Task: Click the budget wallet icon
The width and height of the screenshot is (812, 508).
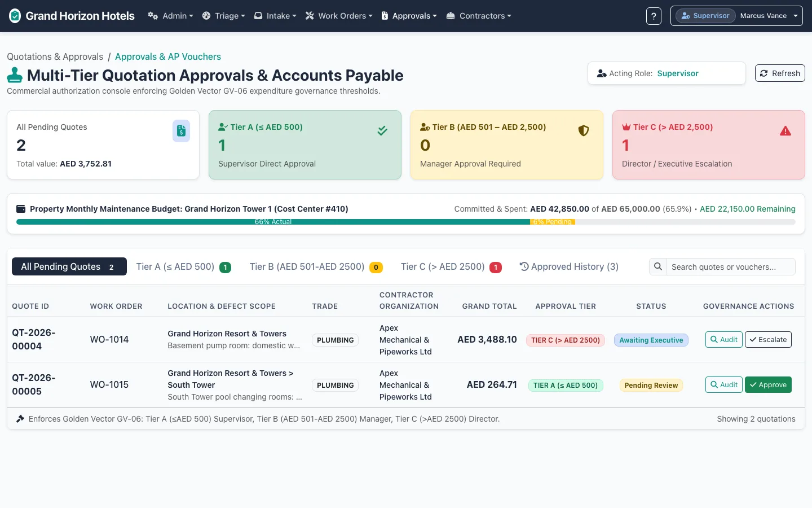Action: click(21, 209)
